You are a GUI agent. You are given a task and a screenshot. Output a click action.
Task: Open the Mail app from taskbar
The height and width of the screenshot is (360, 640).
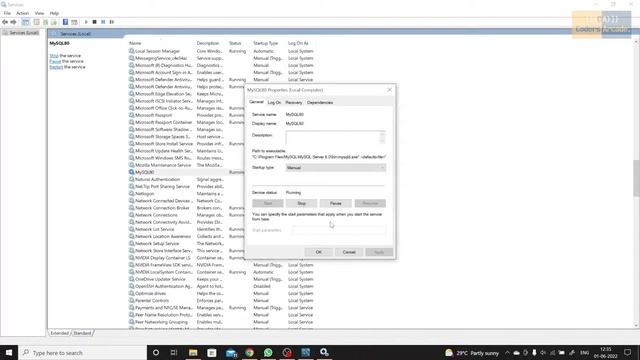pyautogui.click(x=231, y=353)
